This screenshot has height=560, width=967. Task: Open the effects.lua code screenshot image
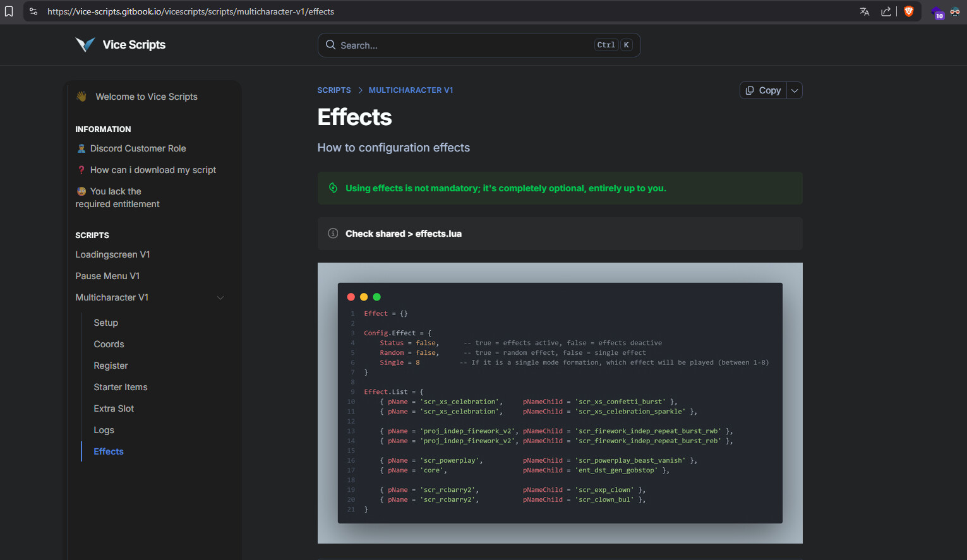[x=560, y=403]
